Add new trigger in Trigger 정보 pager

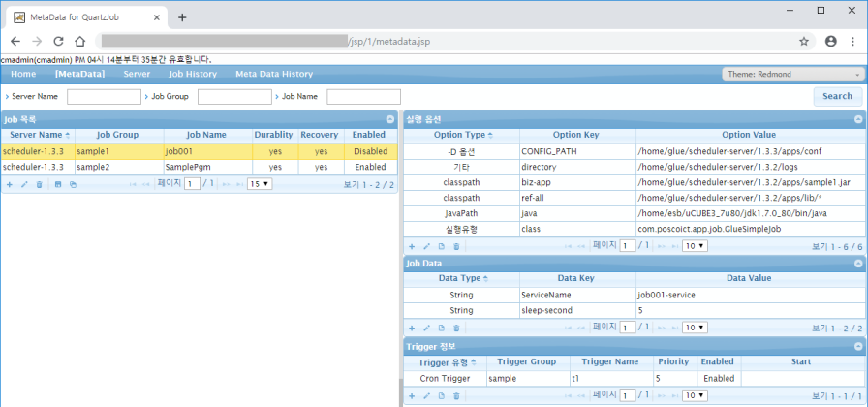412,396
